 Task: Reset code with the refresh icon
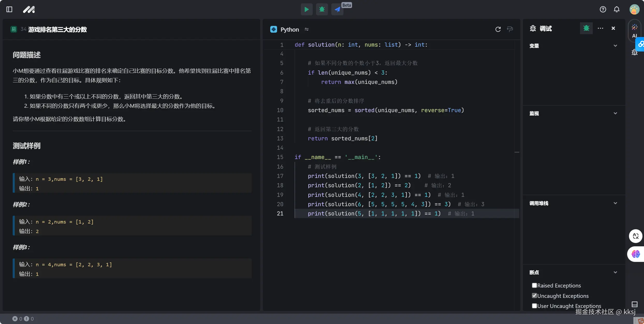[x=498, y=29]
